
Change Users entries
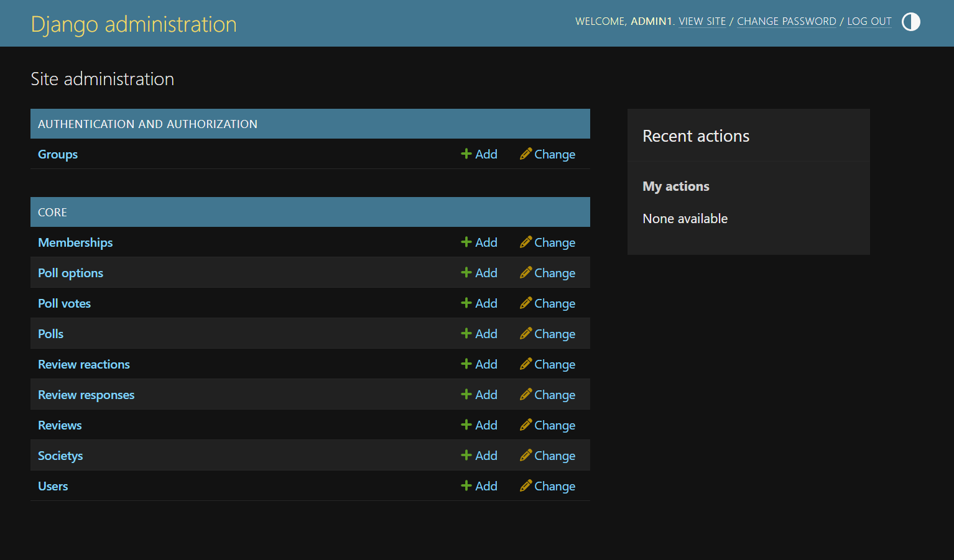[548, 486]
